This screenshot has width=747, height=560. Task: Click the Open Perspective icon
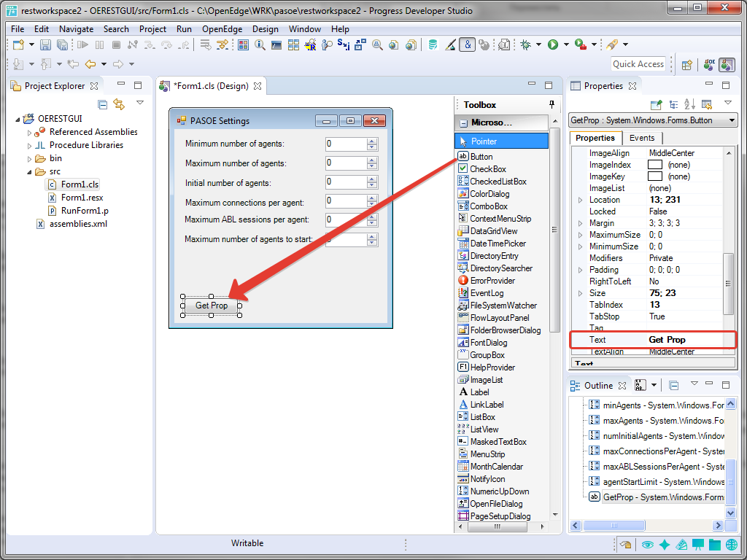[x=686, y=65]
